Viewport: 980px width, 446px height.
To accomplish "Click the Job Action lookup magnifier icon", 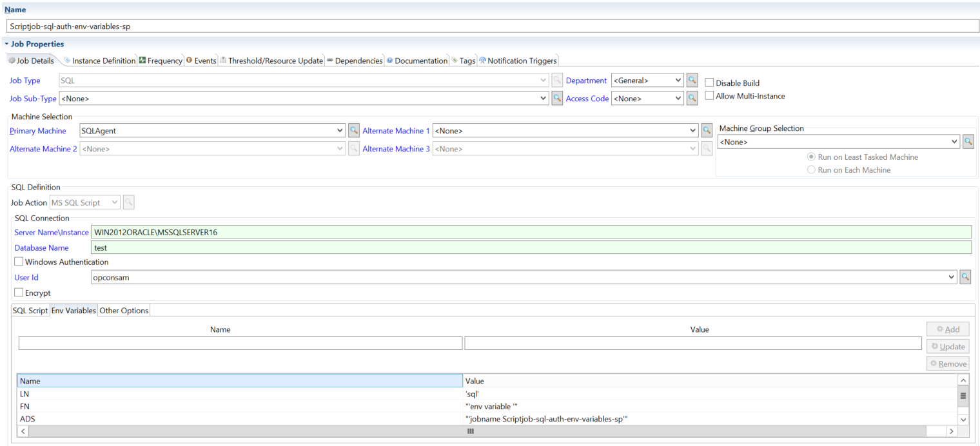I will (x=129, y=202).
